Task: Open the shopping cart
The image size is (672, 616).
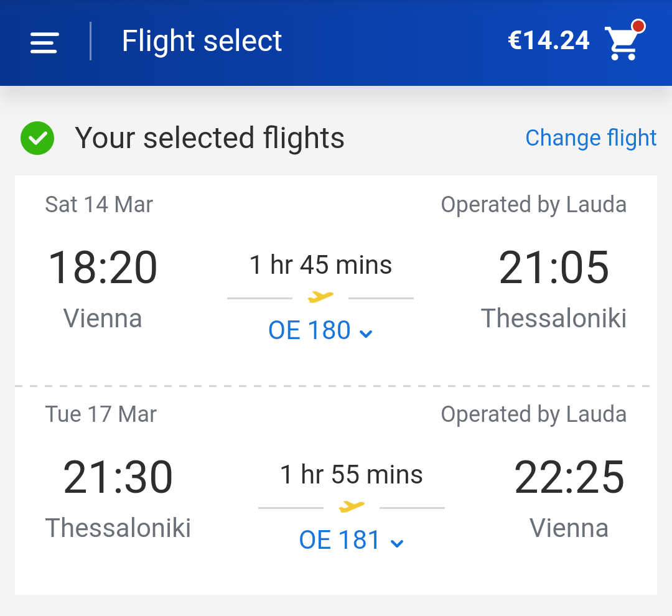Action: point(622,43)
